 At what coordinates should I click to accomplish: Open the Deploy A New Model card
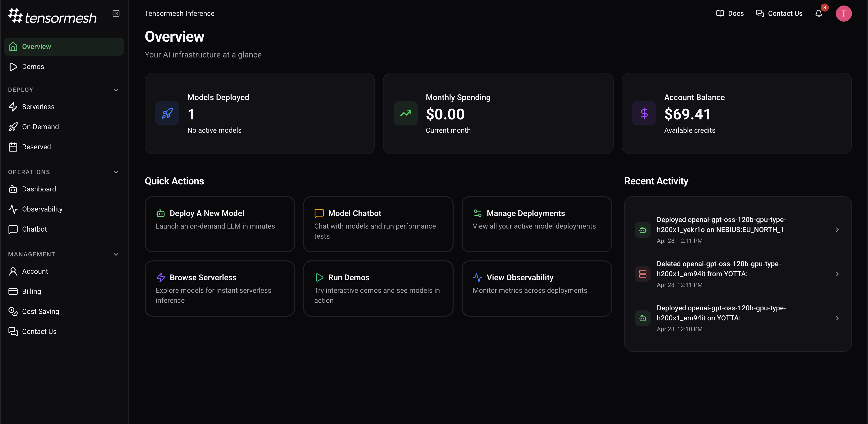click(220, 224)
